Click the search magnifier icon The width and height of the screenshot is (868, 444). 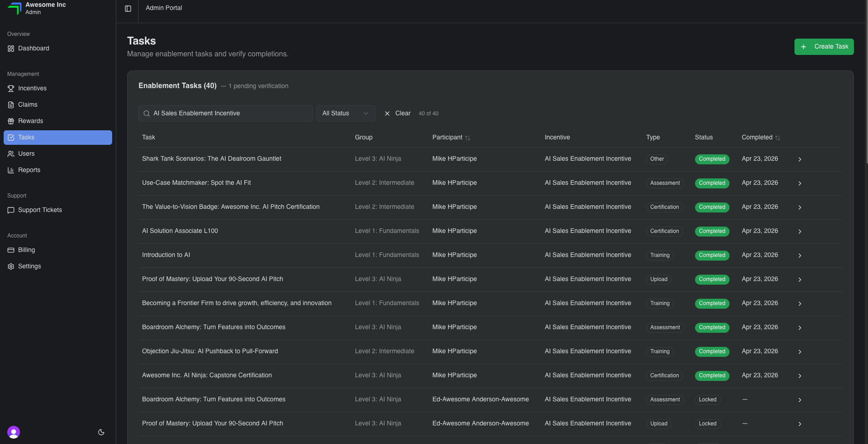point(147,113)
